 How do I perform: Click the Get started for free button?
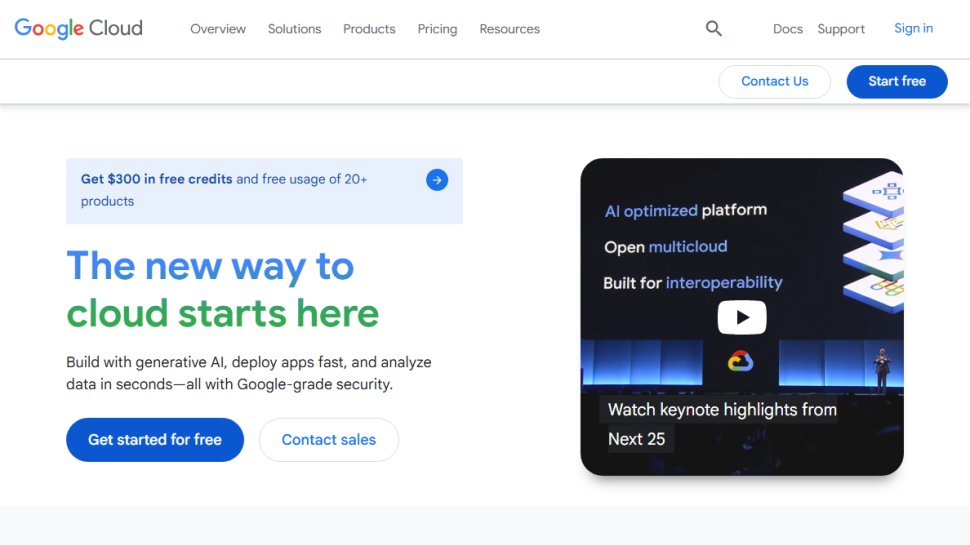coord(155,440)
